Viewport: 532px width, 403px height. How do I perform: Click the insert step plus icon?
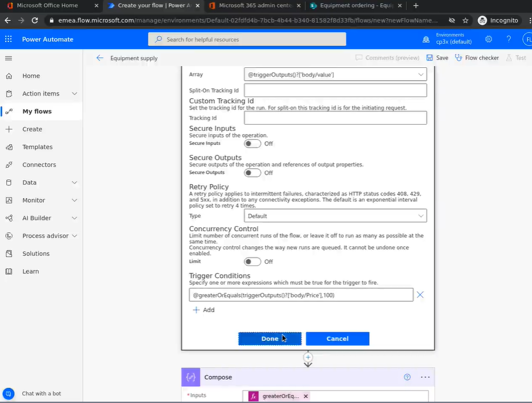pyautogui.click(x=308, y=357)
